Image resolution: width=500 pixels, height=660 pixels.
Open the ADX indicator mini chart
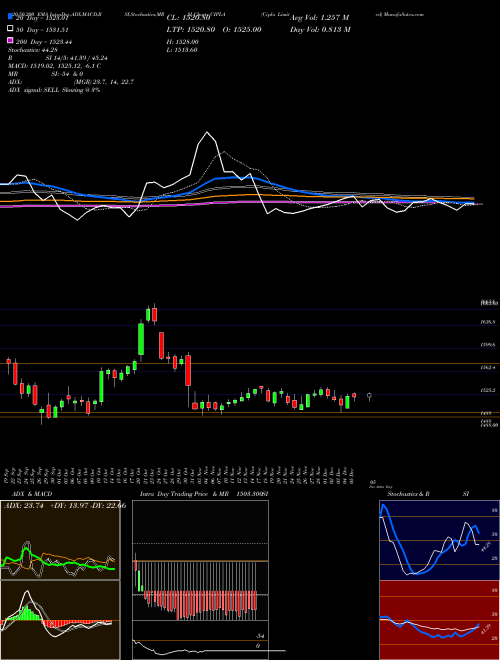pyautogui.click(x=60, y=540)
